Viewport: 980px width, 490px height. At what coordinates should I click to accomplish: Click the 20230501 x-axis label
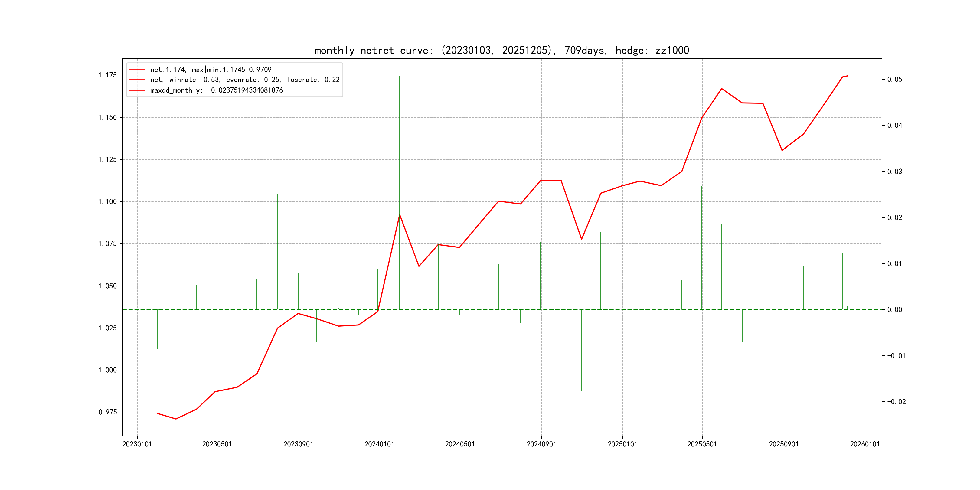[x=217, y=444]
